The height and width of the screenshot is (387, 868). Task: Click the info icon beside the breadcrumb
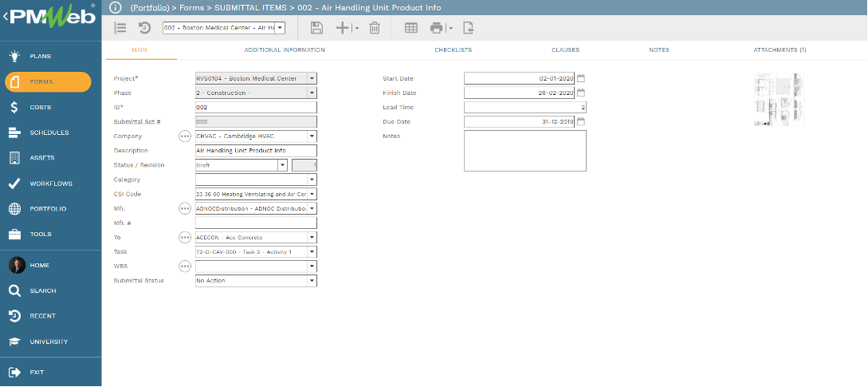click(115, 7)
